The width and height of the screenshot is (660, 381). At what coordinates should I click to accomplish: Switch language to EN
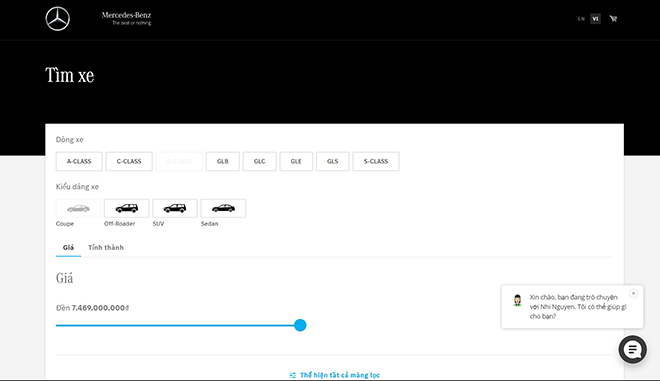(x=581, y=19)
